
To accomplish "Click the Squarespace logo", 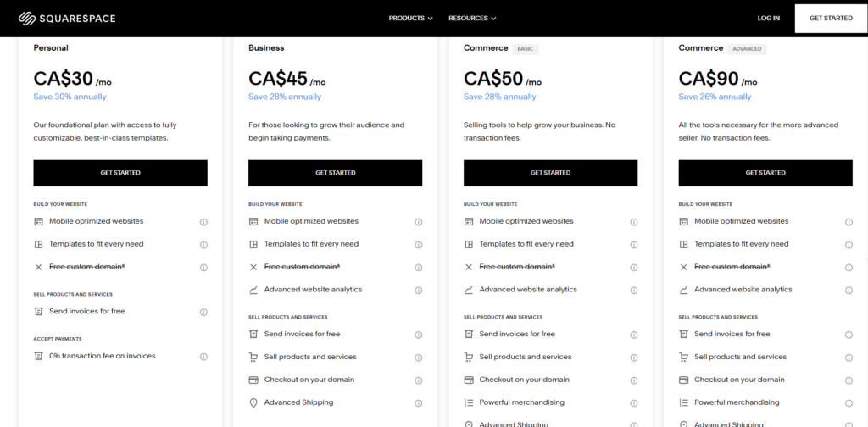I will pyautogui.click(x=67, y=18).
